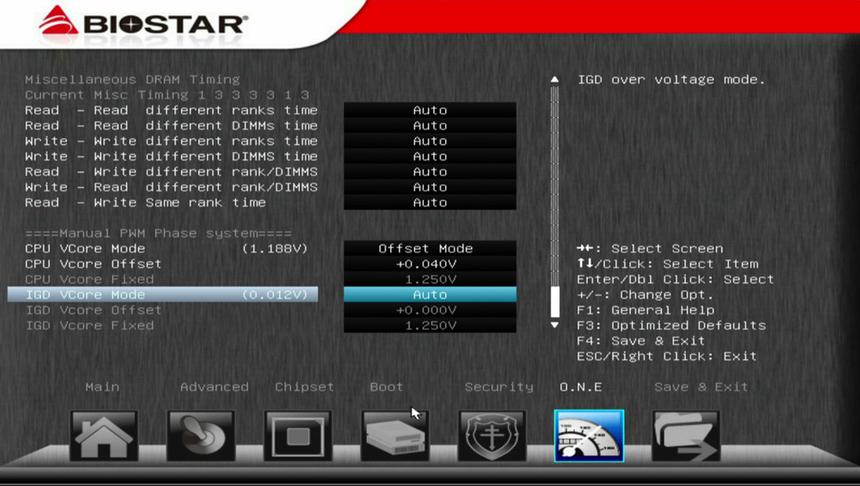Change Write-Write different DIMMS time option
860x486 pixels.
tap(430, 157)
